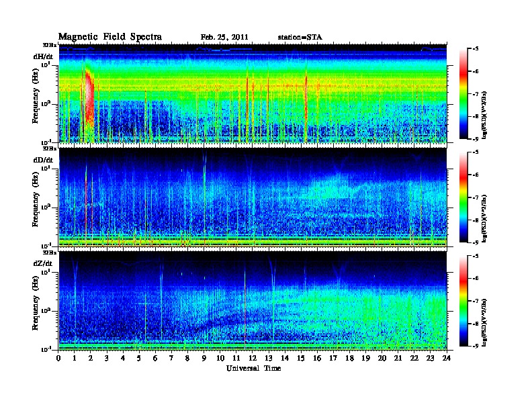
Task: Click the '10' hour tick label on time axis
Action: click(x=220, y=358)
